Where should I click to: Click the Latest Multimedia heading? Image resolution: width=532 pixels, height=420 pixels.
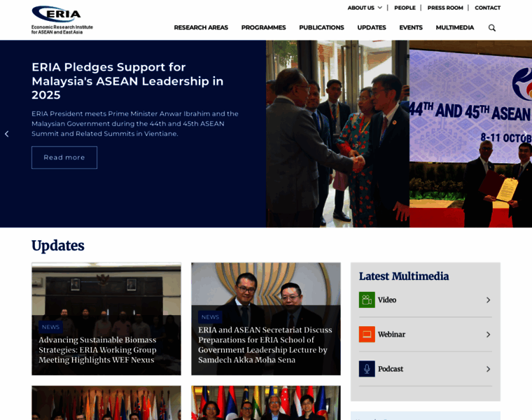[x=404, y=276]
